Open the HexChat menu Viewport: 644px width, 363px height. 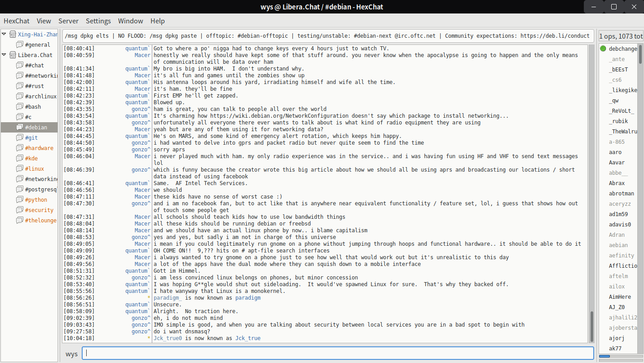click(17, 21)
